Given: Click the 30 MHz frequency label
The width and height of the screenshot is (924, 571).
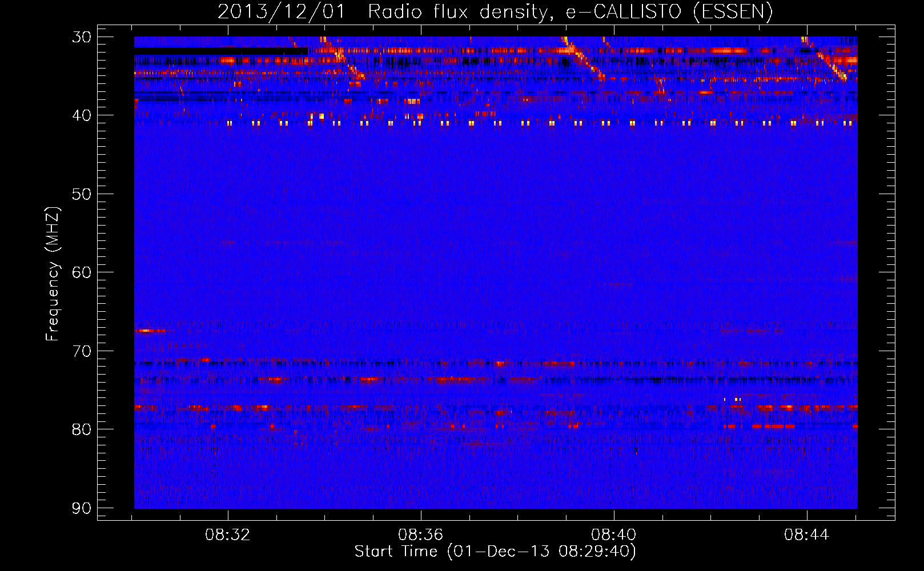Looking at the screenshot, I should [x=82, y=37].
